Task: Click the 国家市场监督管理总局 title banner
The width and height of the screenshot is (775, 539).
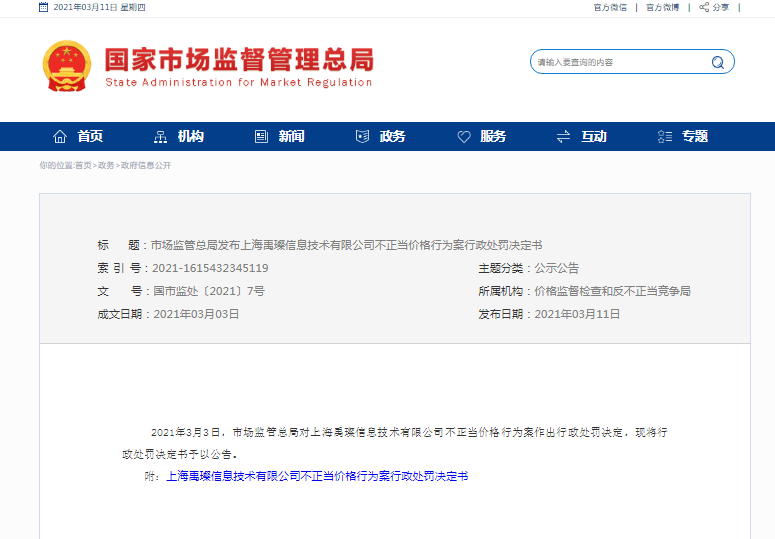Action: [239, 60]
